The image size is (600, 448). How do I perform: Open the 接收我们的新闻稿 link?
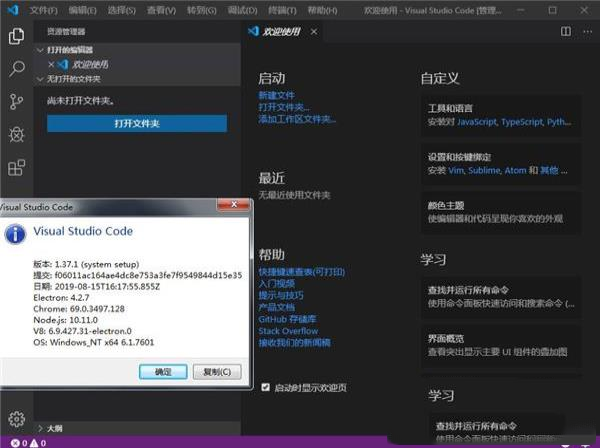(x=295, y=343)
